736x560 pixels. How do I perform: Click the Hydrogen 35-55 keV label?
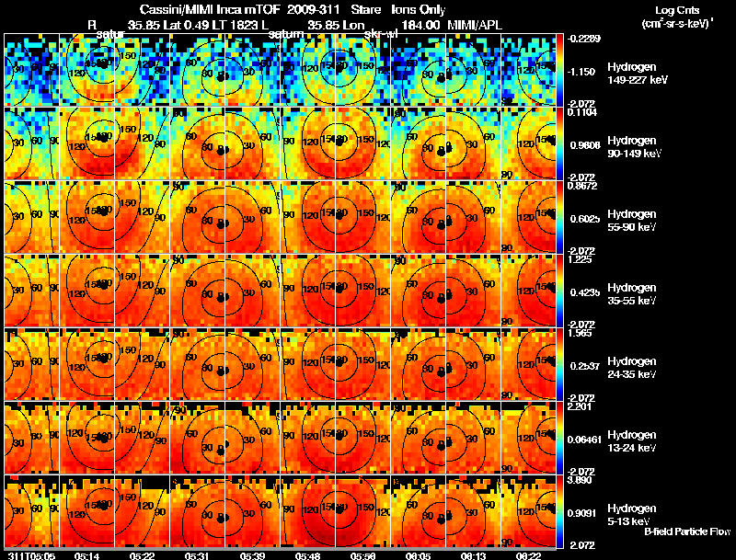pos(632,293)
